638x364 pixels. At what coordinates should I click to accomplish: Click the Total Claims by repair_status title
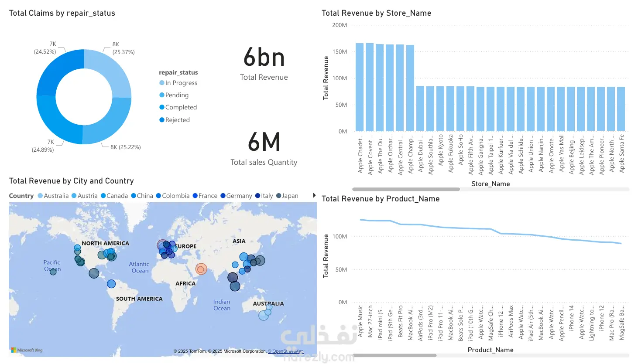coord(62,13)
